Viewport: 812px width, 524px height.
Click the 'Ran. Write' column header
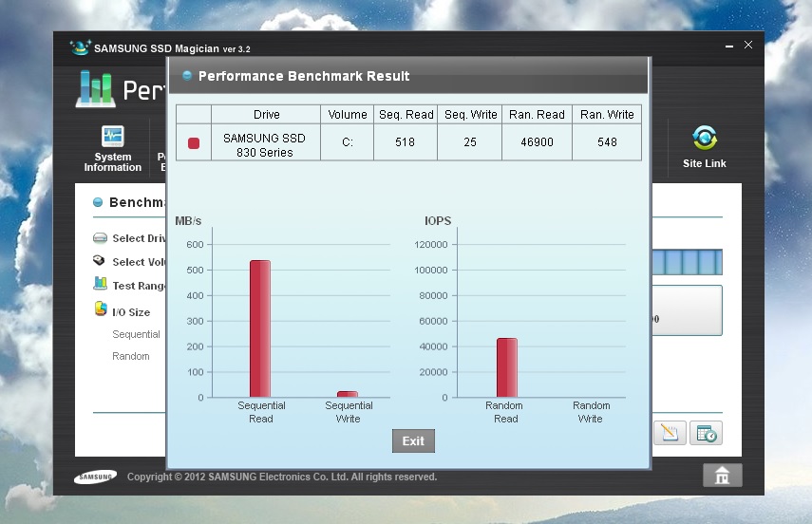[x=607, y=115]
